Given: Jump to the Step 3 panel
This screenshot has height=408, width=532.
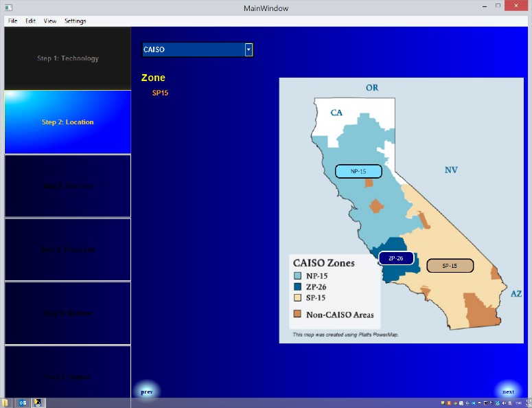Looking at the screenshot, I should (x=67, y=186).
